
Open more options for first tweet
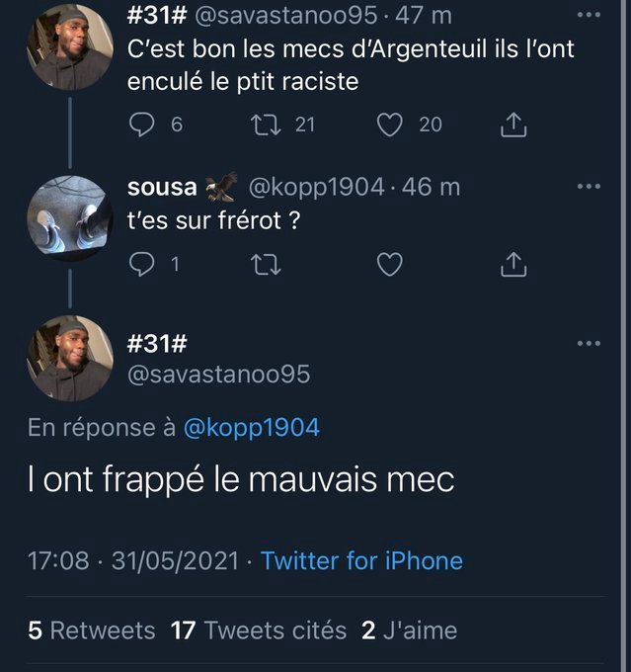[x=588, y=16]
